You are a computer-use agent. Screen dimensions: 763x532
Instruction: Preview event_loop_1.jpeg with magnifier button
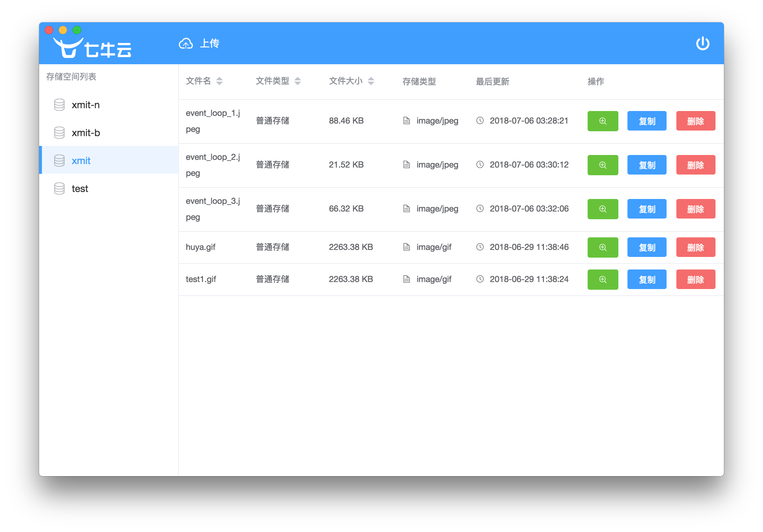point(602,121)
